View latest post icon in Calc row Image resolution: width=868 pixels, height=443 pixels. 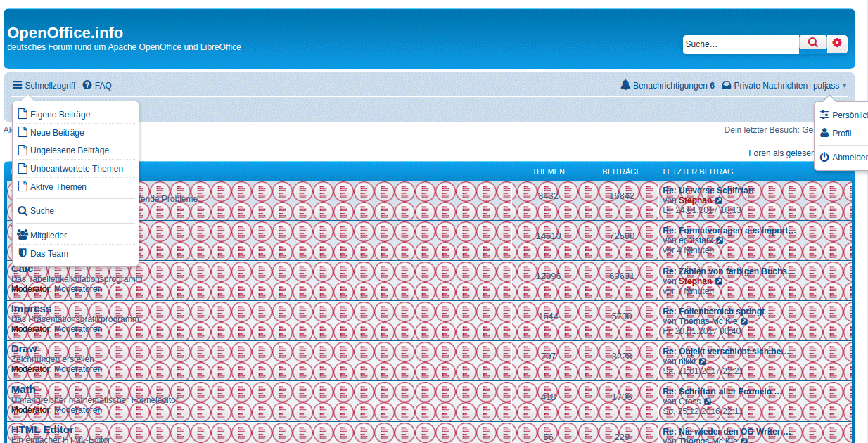[x=719, y=281]
